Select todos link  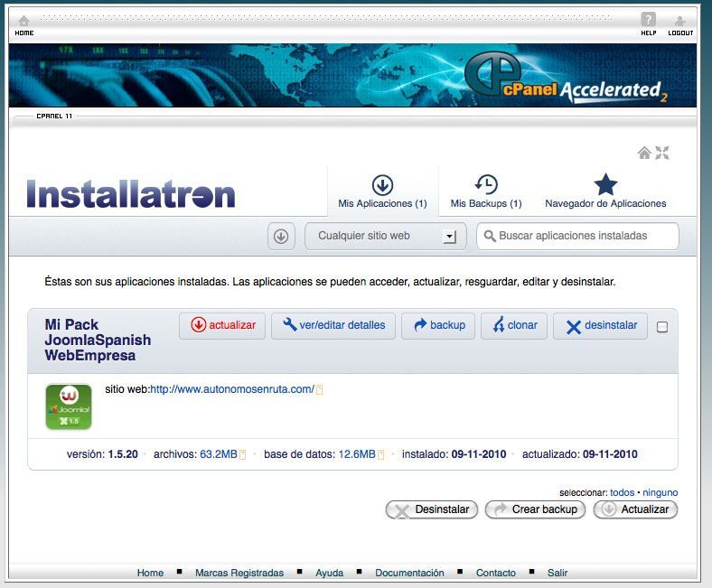(622, 492)
